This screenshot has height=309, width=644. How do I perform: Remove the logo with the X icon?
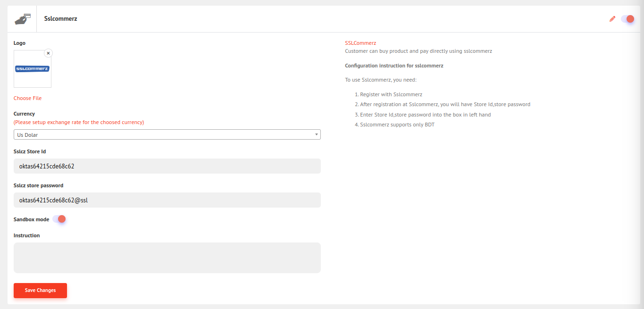pos(48,53)
